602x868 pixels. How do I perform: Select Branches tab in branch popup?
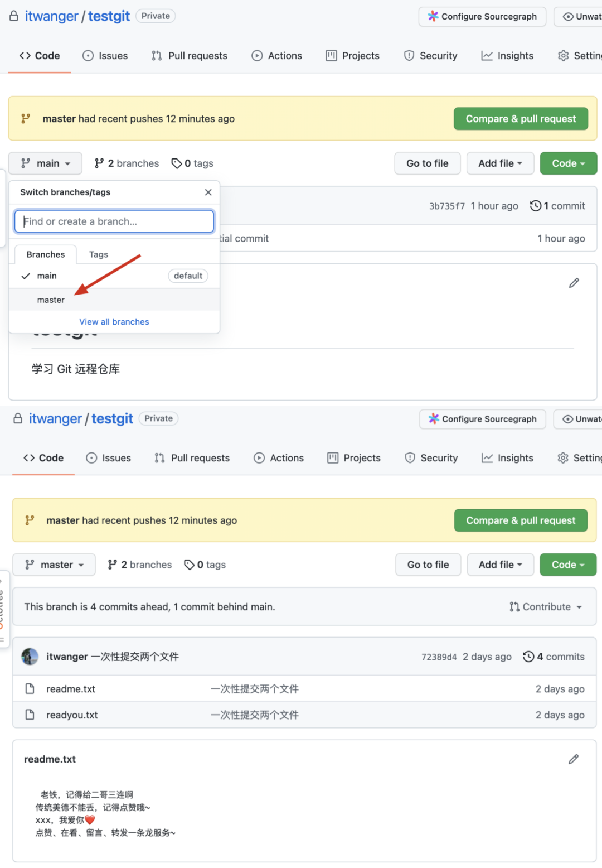point(46,254)
